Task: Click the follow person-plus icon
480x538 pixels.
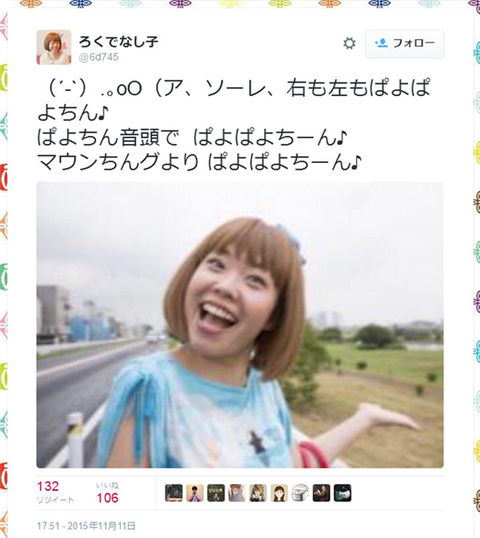Action: point(381,43)
